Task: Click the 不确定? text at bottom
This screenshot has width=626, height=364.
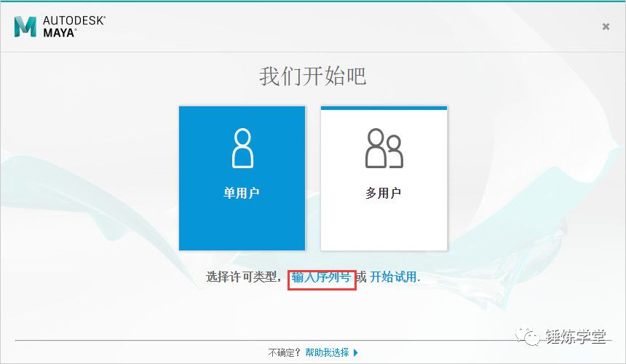Action: 285,353
